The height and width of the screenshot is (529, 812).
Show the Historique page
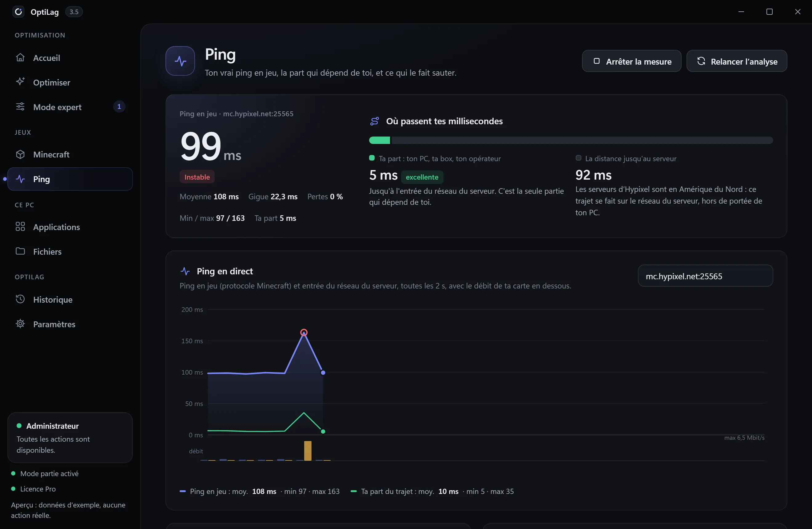(x=70, y=300)
